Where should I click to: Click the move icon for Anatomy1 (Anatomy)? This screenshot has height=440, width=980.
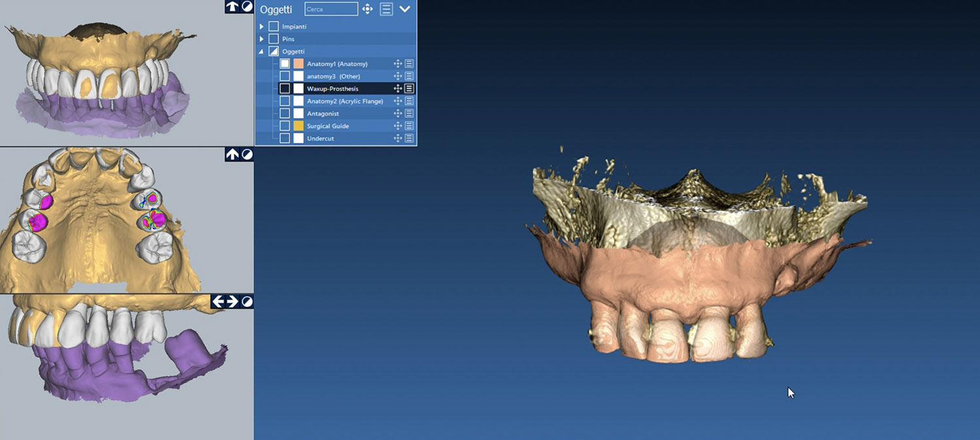(x=397, y=64)
